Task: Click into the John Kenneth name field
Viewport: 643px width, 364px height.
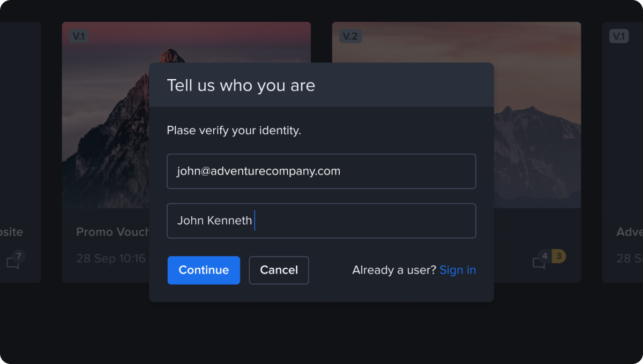Action: (x=322, y=221)
